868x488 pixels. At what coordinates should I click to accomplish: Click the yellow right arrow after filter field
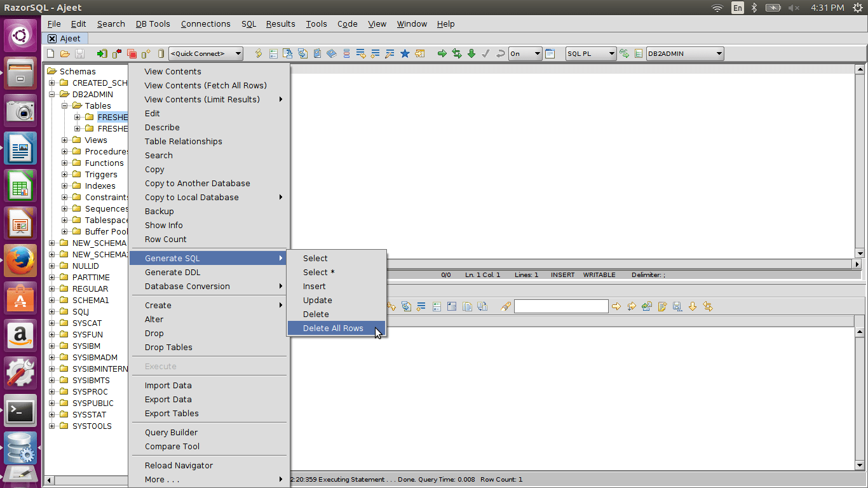pyautogui.click(x=616, y=307)
